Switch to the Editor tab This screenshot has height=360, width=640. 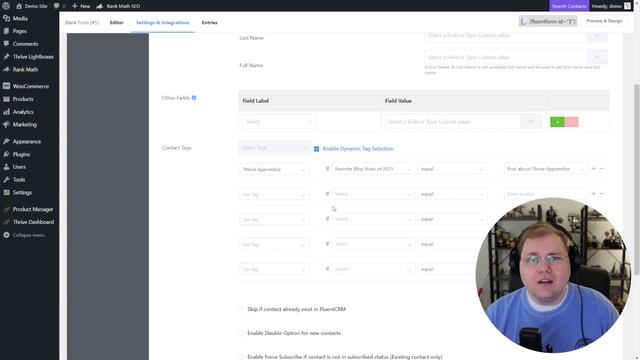click(116, 22)
